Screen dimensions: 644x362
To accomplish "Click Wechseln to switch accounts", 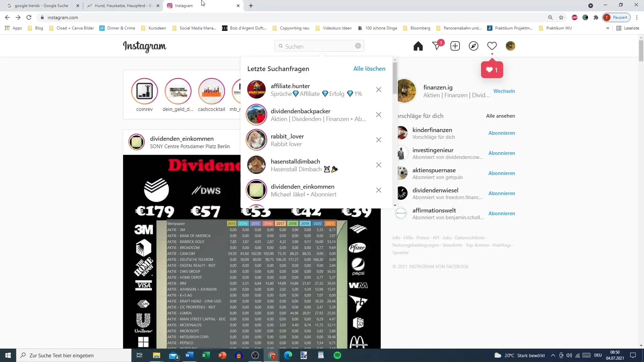I will point(504,91).
